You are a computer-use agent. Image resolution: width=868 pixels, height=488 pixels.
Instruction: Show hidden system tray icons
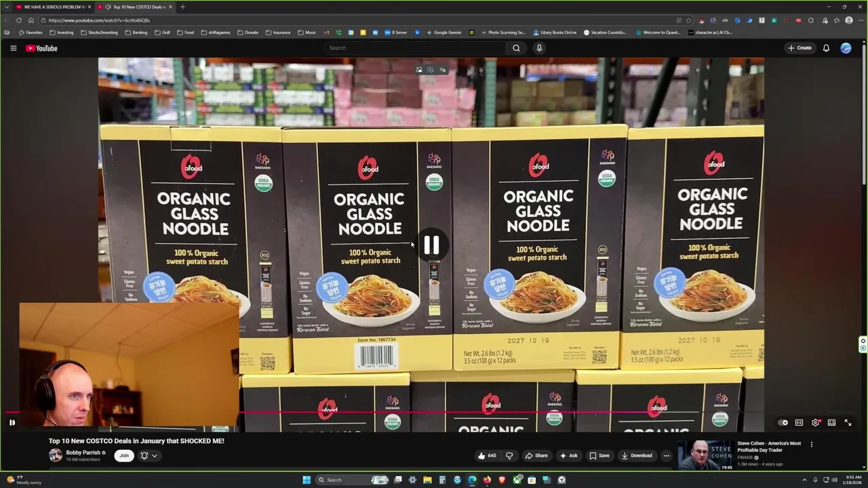805,480
